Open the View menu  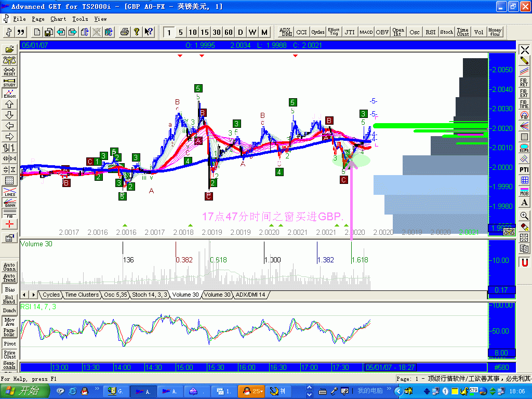pyautogui.click(x=100, y=19)
